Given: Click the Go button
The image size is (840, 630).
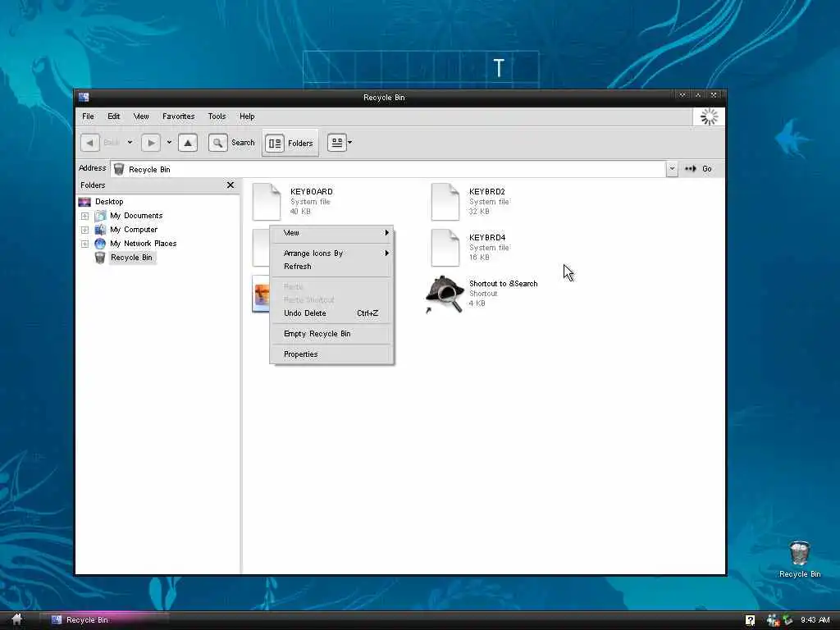Looking at the screenshot, I should (698, 169).
